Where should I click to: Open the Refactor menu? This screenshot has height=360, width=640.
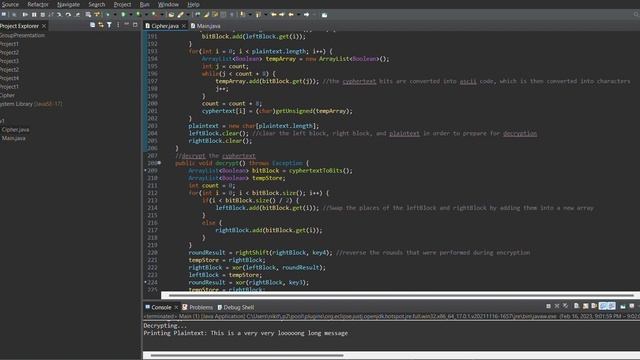click(38, 4)
